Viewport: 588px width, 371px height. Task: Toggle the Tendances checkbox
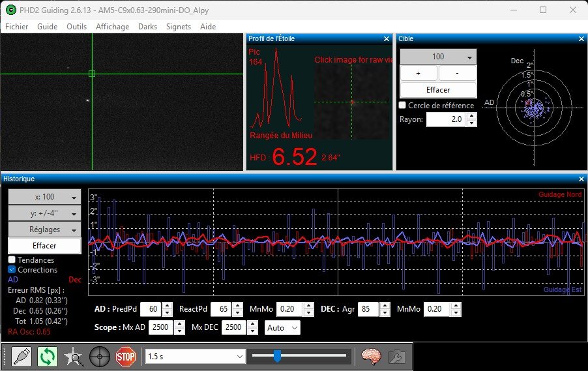click(12, 260)
